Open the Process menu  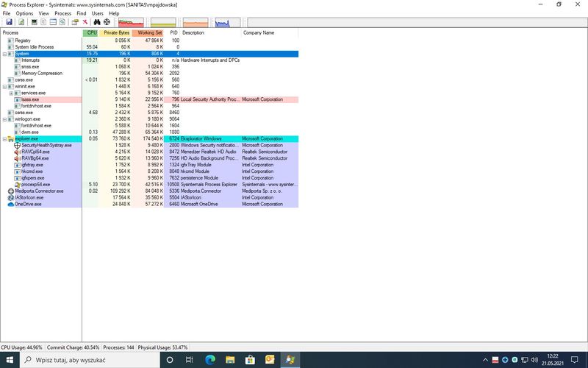63,13
